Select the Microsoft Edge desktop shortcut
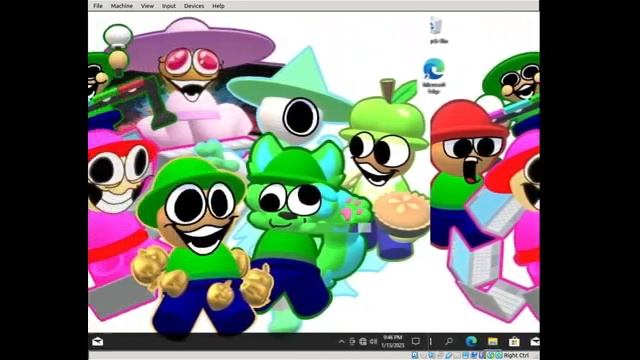 tap(433, 76)
